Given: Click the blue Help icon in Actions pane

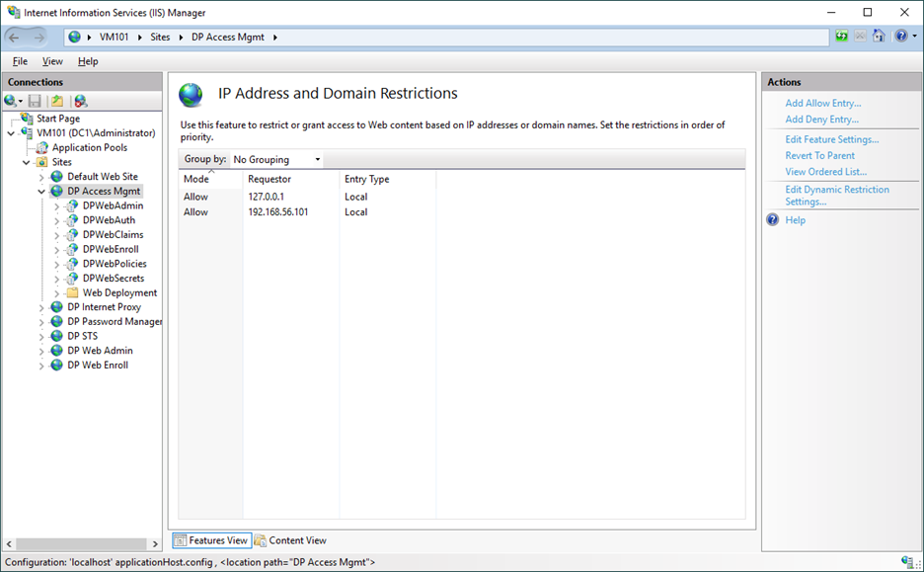Looking at the screenshot, I should [773, 220].
